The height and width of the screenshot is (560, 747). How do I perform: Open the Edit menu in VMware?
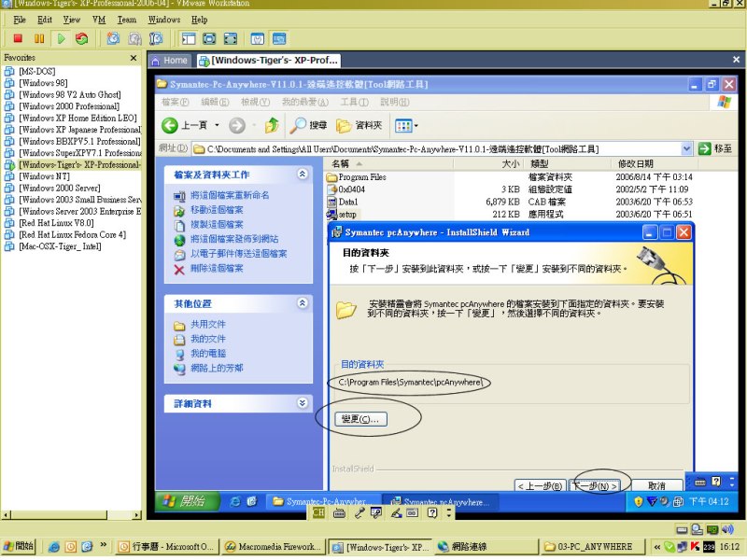pyautogui.click(x=45, y=20)
